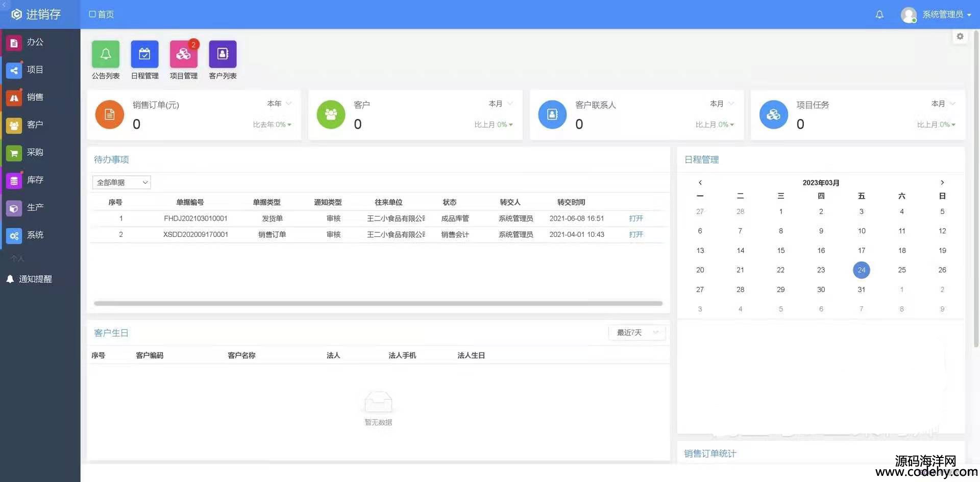Select the 31st on the calendar

tap(861, 290)
